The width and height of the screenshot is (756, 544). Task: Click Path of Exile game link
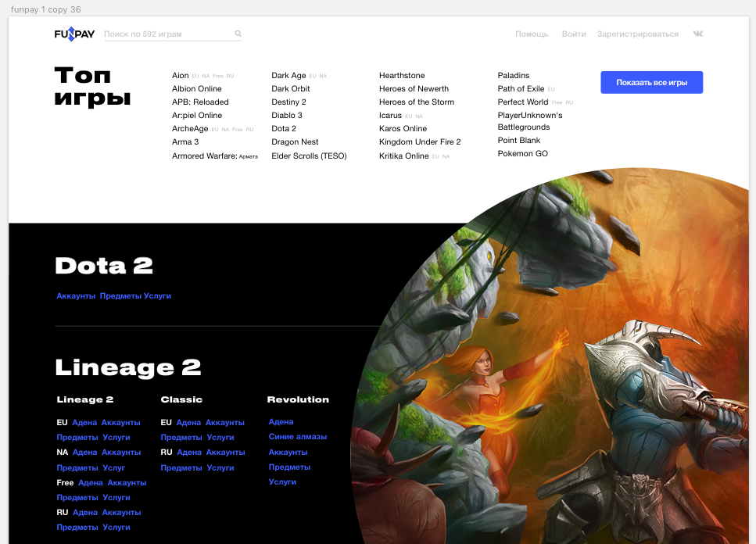pos(521,89)
